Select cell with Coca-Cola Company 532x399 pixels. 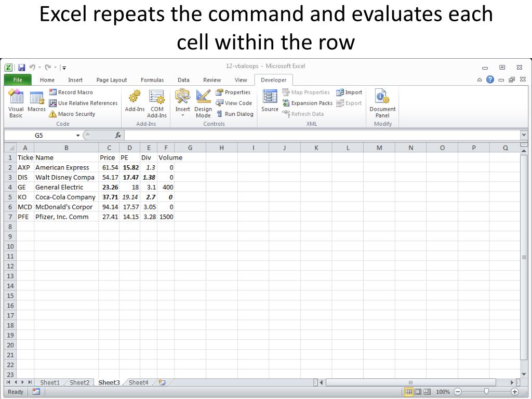tap(66, 197)
